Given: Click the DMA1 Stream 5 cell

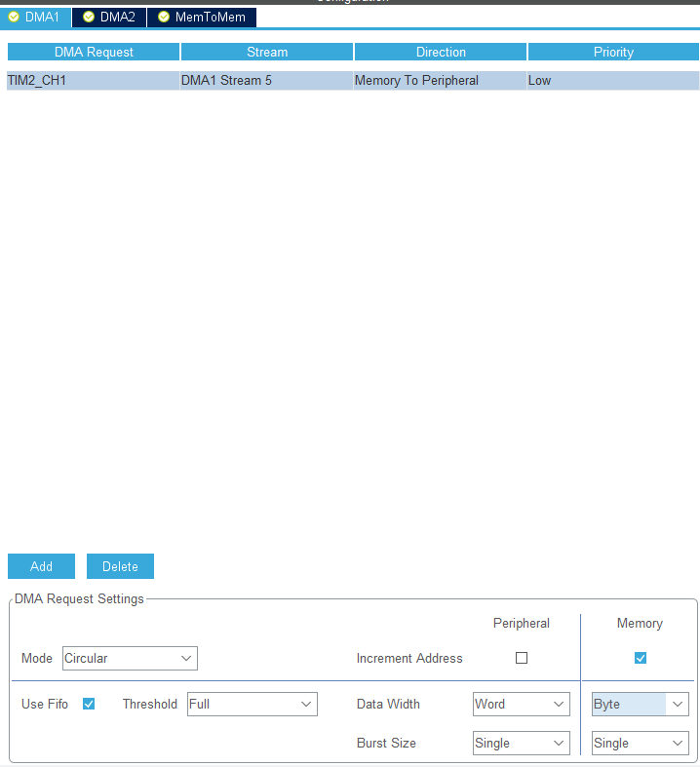Looking at the screenshot, I should point(266,80).
